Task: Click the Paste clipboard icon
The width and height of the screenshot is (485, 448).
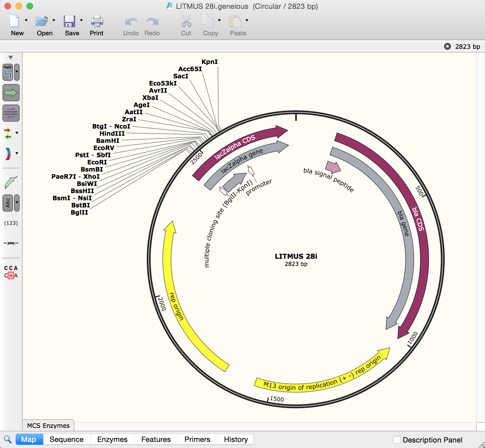Action: coord(235,21)
